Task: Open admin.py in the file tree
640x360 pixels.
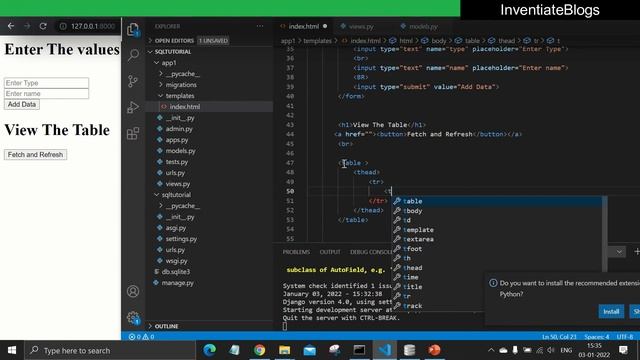Action: click(179, 129)
